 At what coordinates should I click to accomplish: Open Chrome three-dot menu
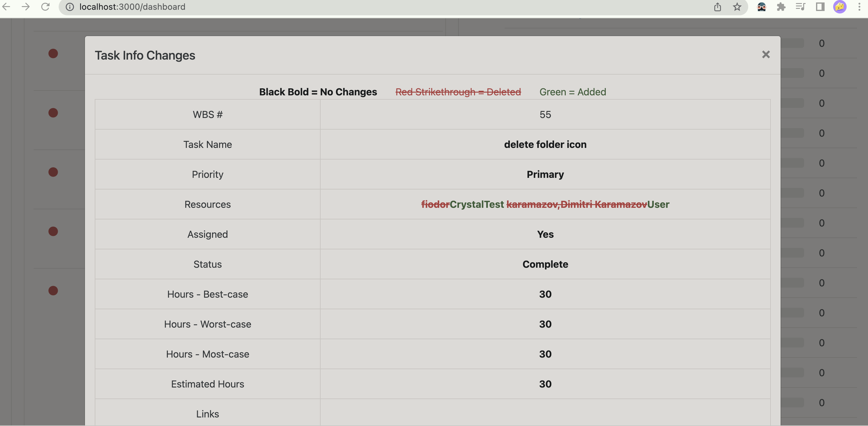tap(859, 7)
